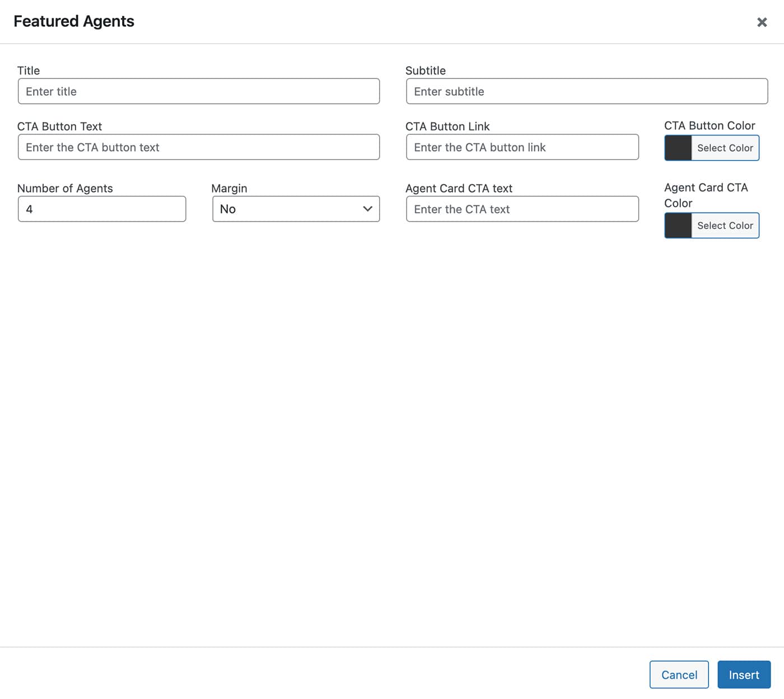Click the Cancel button

[679, 675]
